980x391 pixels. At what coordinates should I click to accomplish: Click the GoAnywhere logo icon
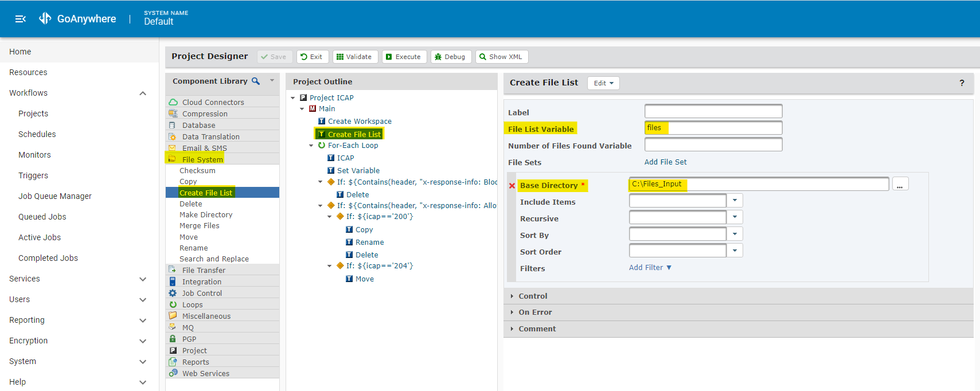pos(45,19)
